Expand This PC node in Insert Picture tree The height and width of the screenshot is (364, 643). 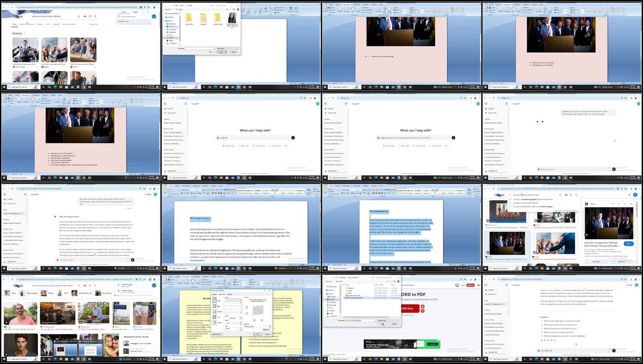tap(164, 21)
